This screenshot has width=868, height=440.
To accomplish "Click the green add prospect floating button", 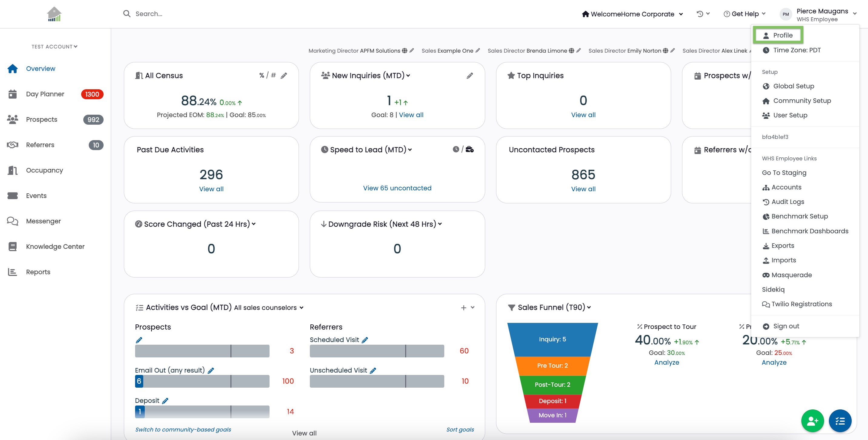I will click(x=812, y=420).
